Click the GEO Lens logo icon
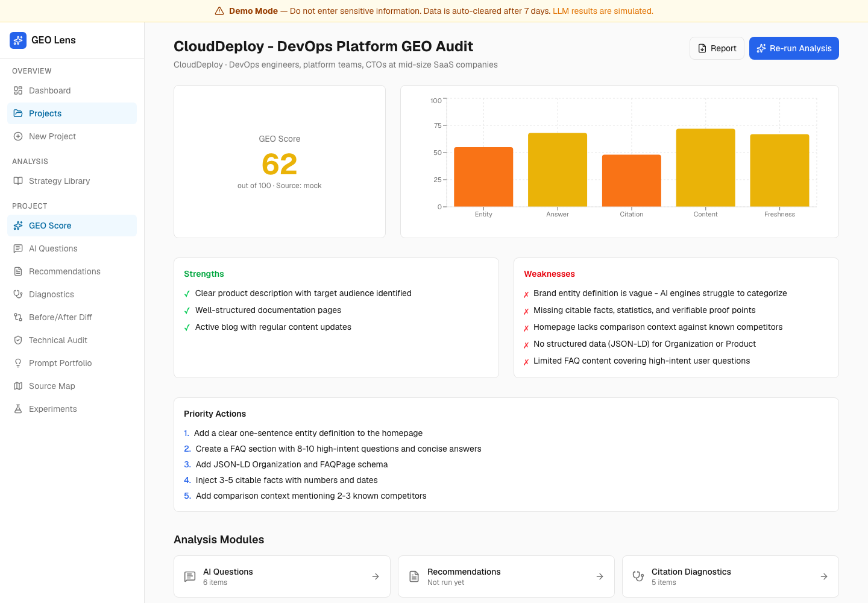 [18, 40]
